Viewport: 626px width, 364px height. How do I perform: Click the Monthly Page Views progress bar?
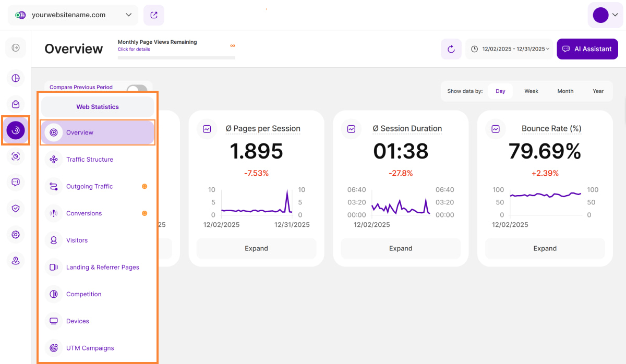click(176, 57)
